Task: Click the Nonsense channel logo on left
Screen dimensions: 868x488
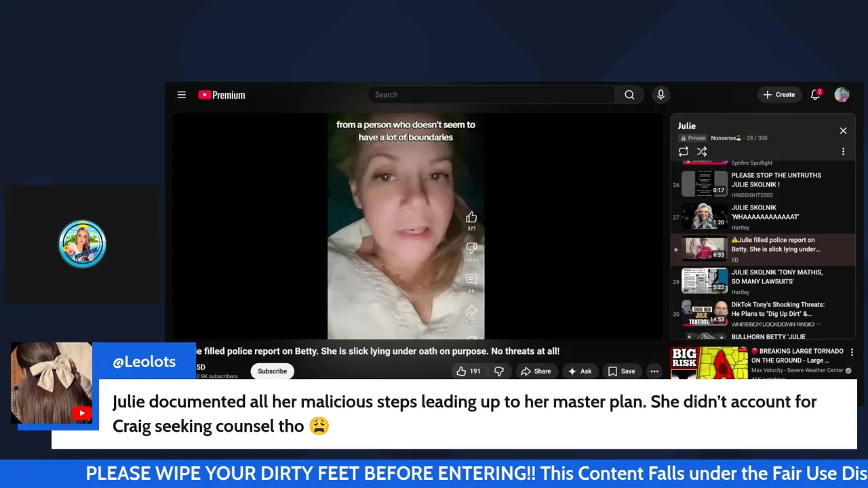Action: [x=82, y=244]
